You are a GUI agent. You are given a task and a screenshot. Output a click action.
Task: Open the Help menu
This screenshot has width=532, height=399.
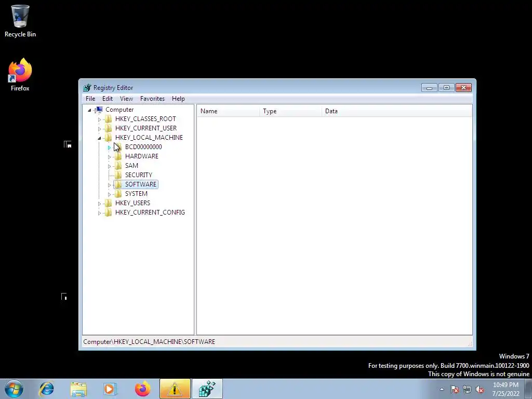(x=178, y=99)
